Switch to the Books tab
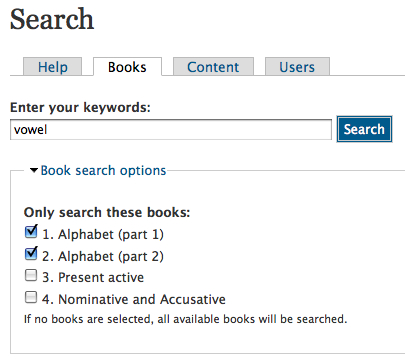Viewport: 405px width, 361px height. point(127,67)
